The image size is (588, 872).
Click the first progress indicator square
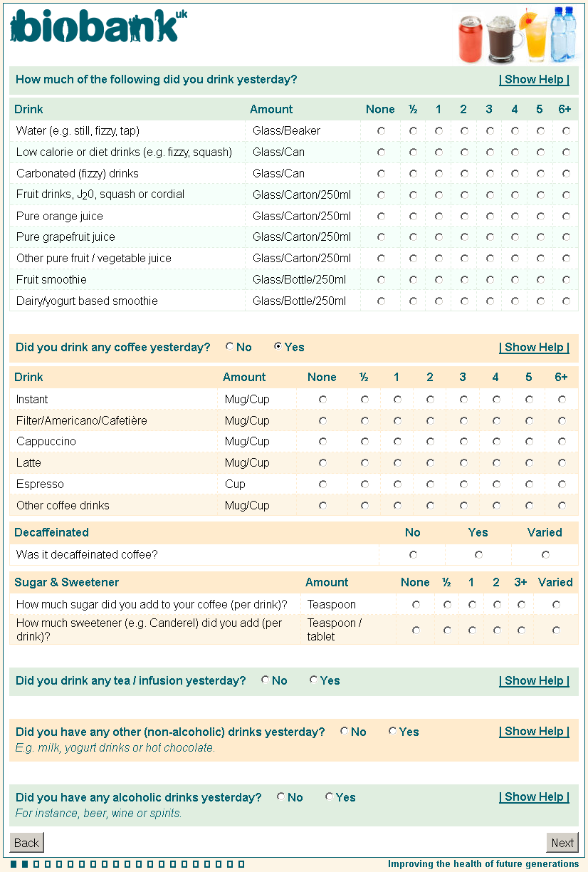14,864
